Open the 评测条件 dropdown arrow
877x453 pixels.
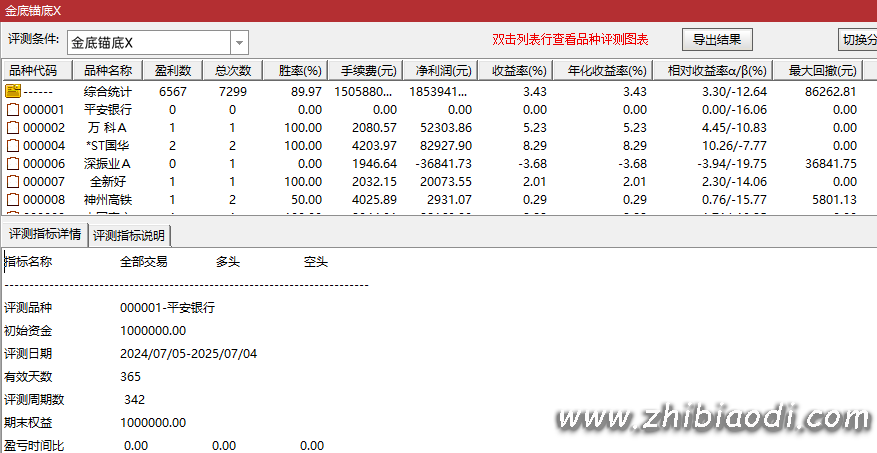239,43
